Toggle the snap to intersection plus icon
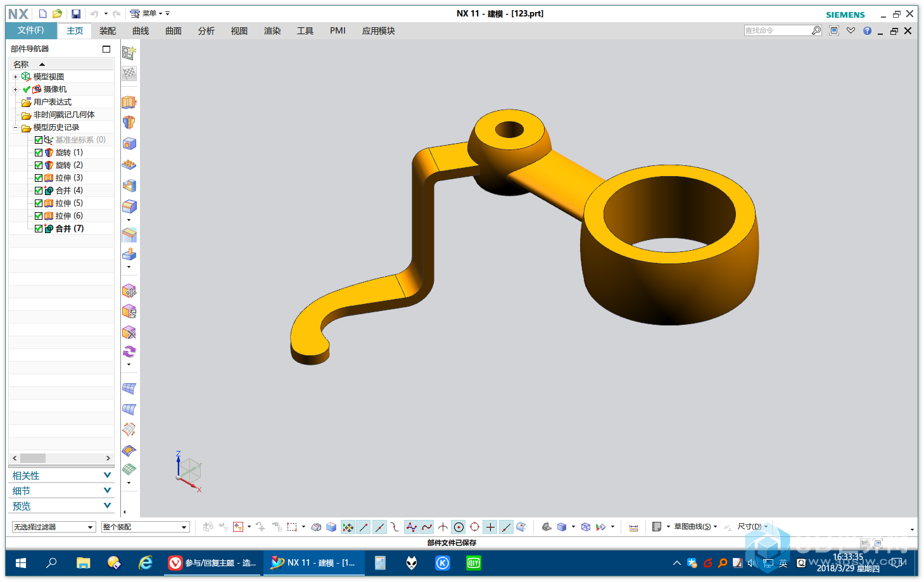 tap(490, 527)
